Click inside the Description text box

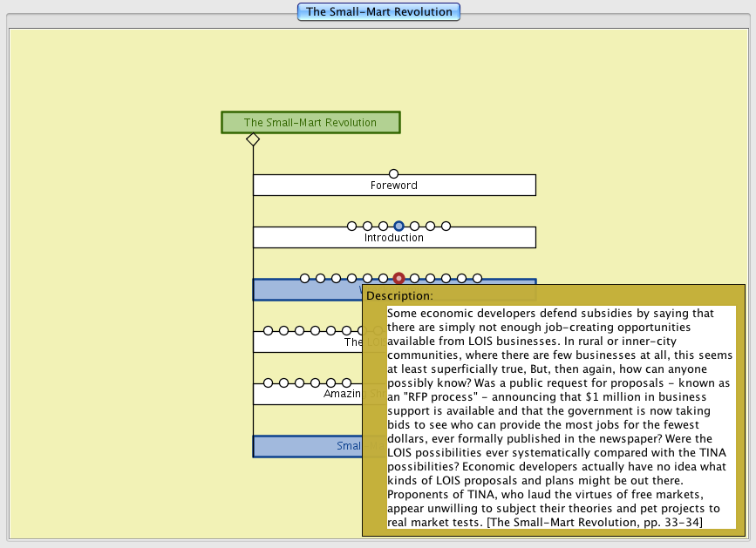(x=562, y=416)
